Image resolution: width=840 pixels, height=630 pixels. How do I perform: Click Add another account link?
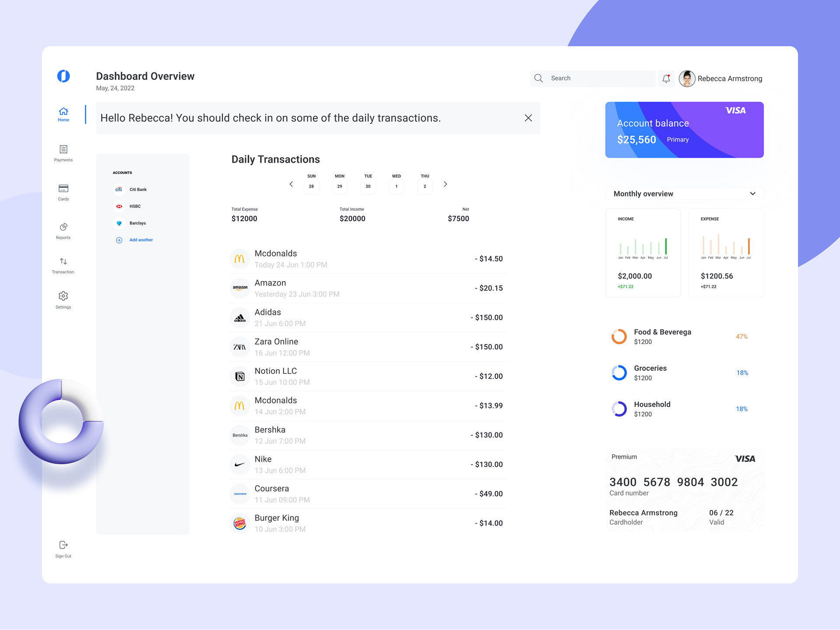click(x=141, y=240)
